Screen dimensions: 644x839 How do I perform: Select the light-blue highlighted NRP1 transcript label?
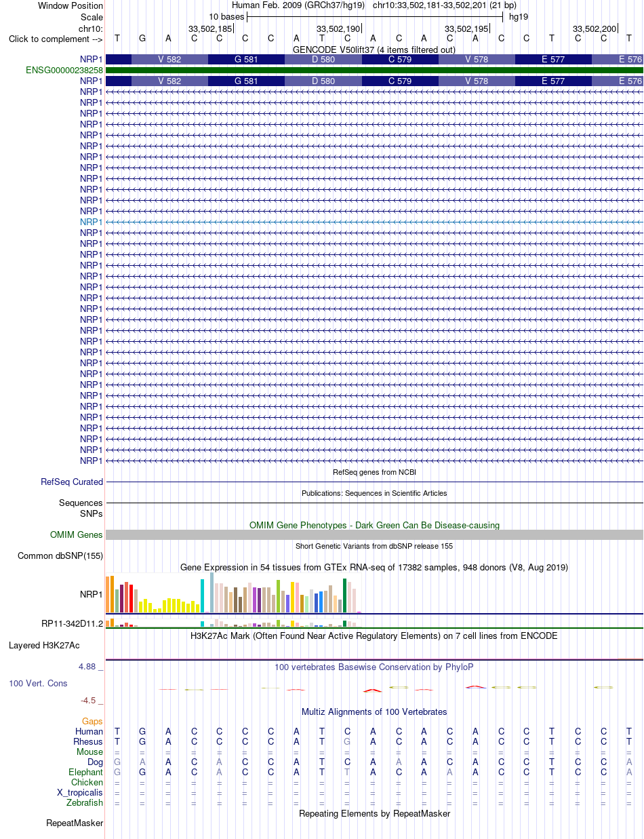click(91, 222)
